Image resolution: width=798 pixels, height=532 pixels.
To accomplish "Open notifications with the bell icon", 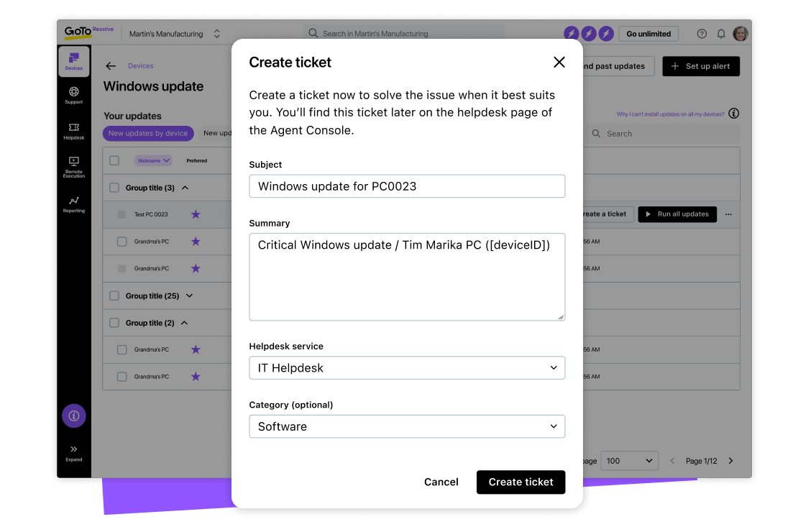I will point(721,33).
